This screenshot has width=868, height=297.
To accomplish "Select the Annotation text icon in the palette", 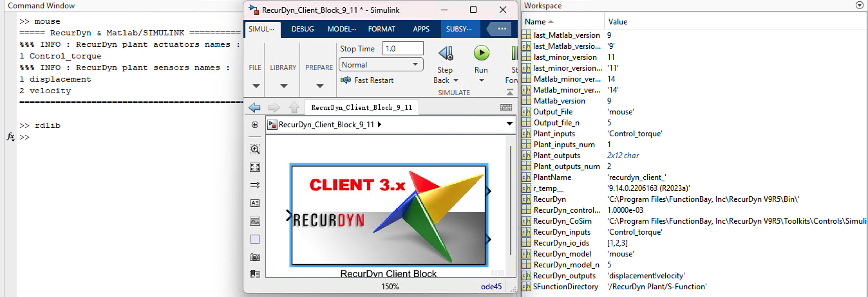I will click(255, 203).
